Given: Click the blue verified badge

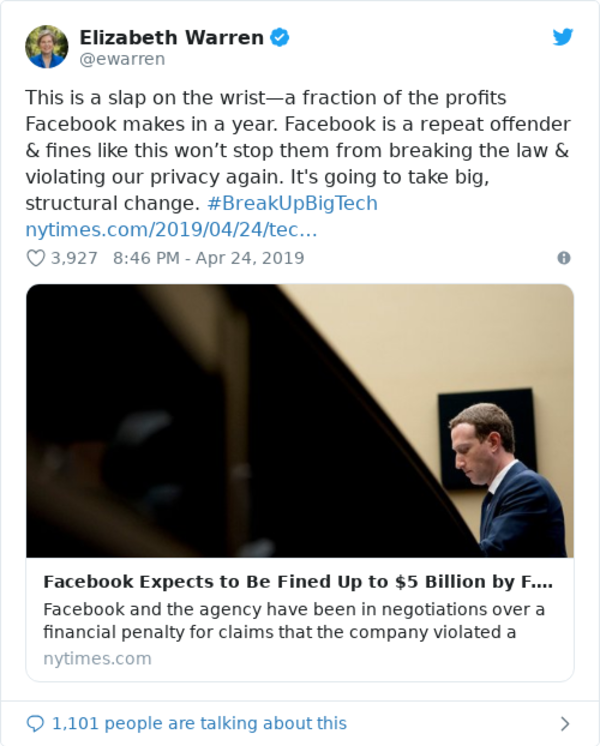Looking at the screenshot, I should [281, 38].
